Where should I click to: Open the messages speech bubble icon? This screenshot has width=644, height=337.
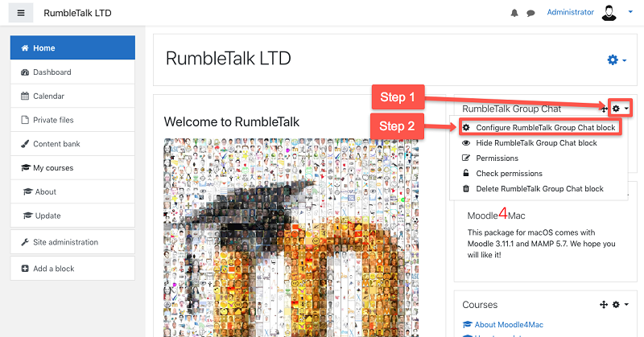pos(531,14)
